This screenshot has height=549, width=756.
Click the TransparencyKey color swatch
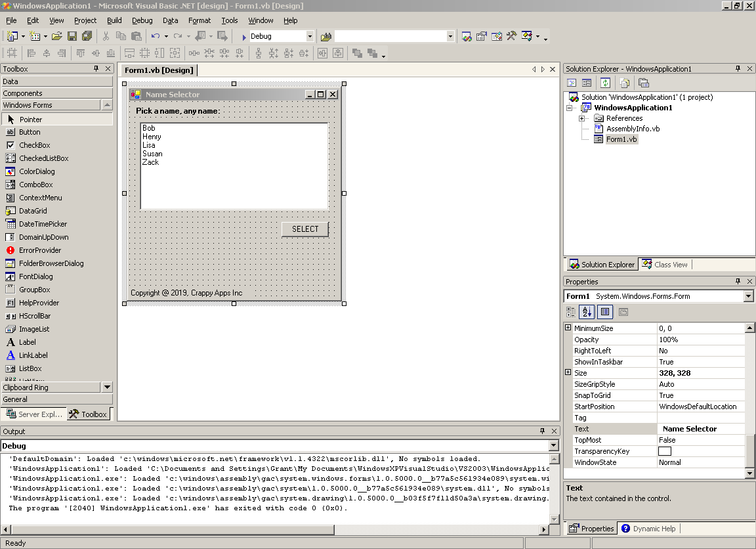tap(664, 451)
